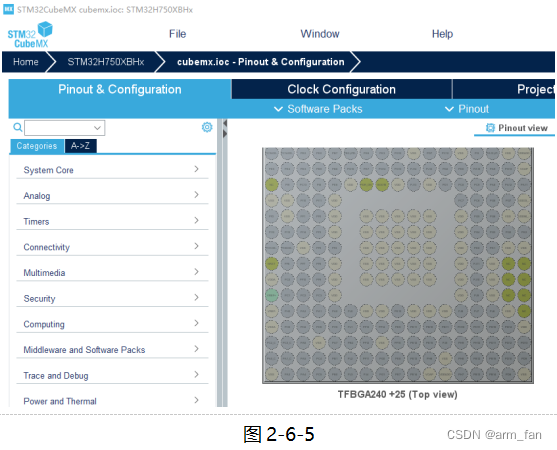Click the left collapse panel arrow
Image resolution: width=557 pixels, height=450 pixels.
tap(225, 124)
